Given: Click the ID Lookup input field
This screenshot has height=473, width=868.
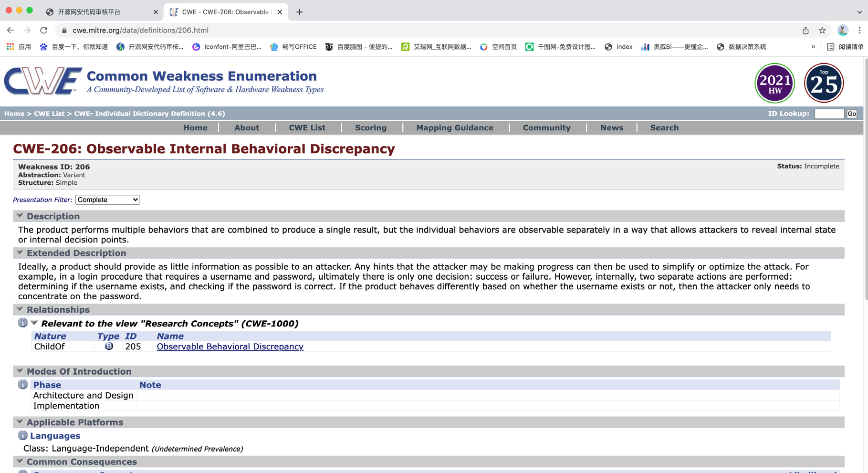Looking at the screenshot, I should 829,114.
